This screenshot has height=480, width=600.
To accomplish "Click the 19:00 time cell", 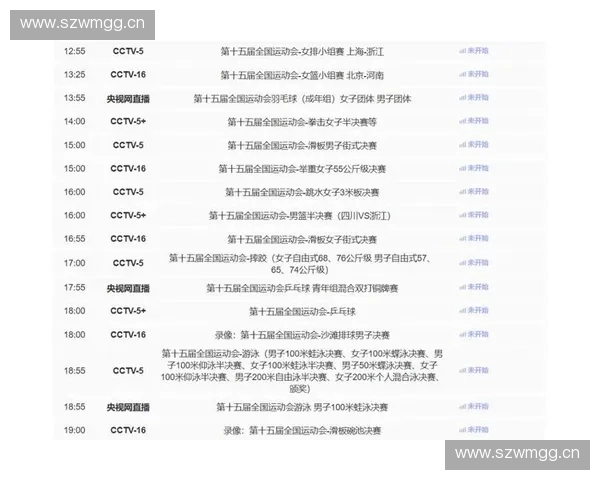I will pyautogui.click(x=75, y=430).
